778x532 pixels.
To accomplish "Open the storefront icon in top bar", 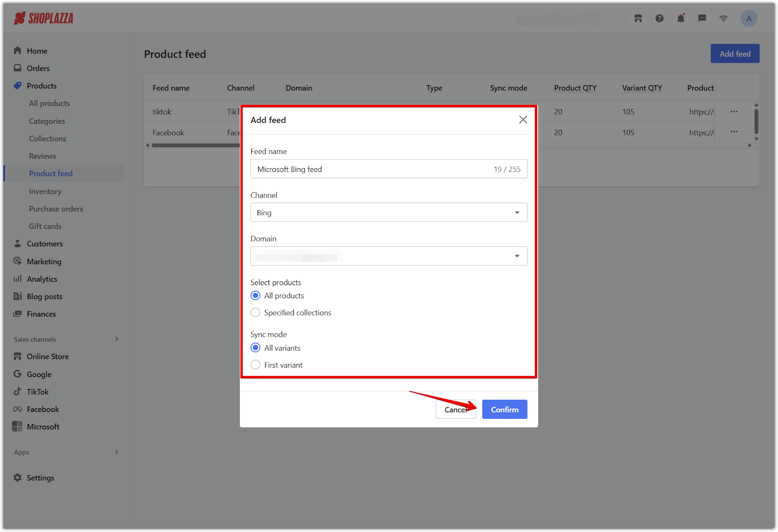I will coord(638,18).
